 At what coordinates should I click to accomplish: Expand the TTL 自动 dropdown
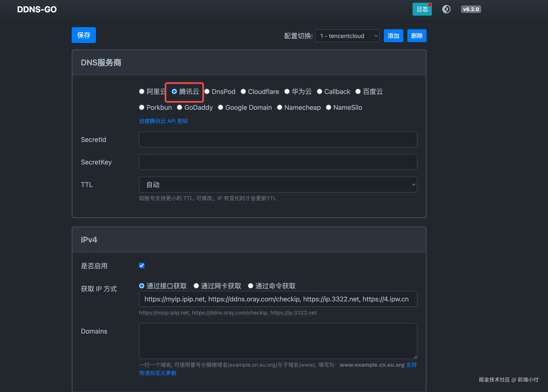point(278,185)
